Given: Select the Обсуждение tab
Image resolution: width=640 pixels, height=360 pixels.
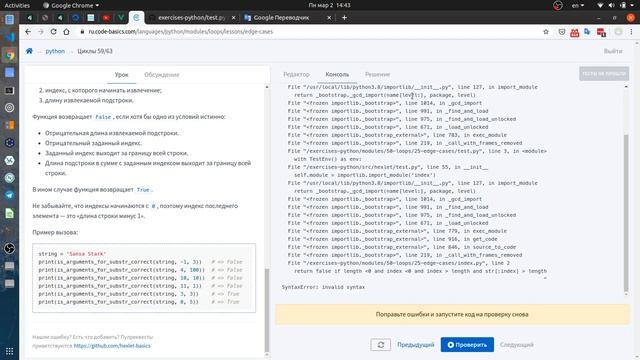Looking at the screenshot, I should (x=162, y=75).
